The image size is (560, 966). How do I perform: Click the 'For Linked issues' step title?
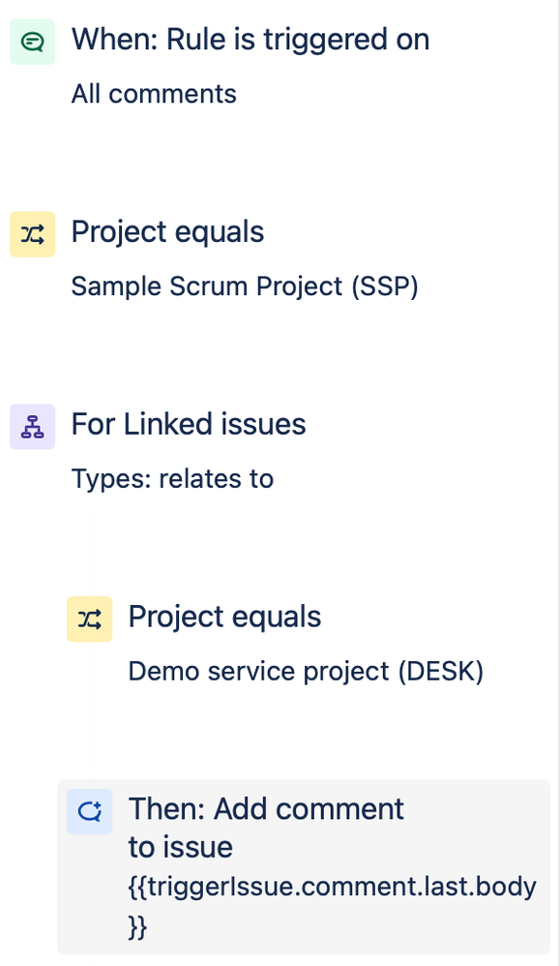click(188, 424)
